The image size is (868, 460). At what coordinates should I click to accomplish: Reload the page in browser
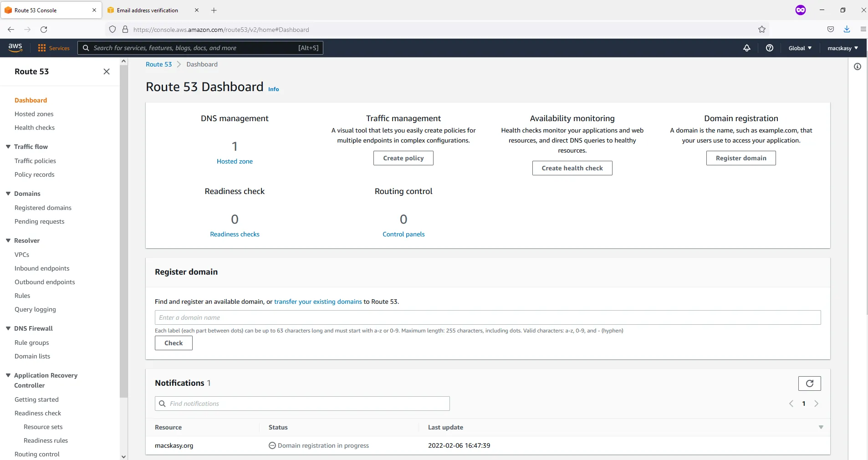click(x=44, y=30)
